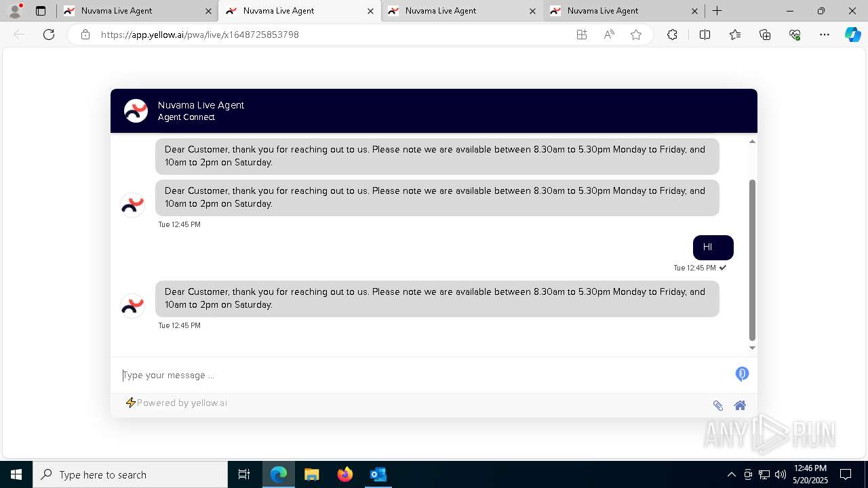Click the taskbar search box

(x=130, y=474)
